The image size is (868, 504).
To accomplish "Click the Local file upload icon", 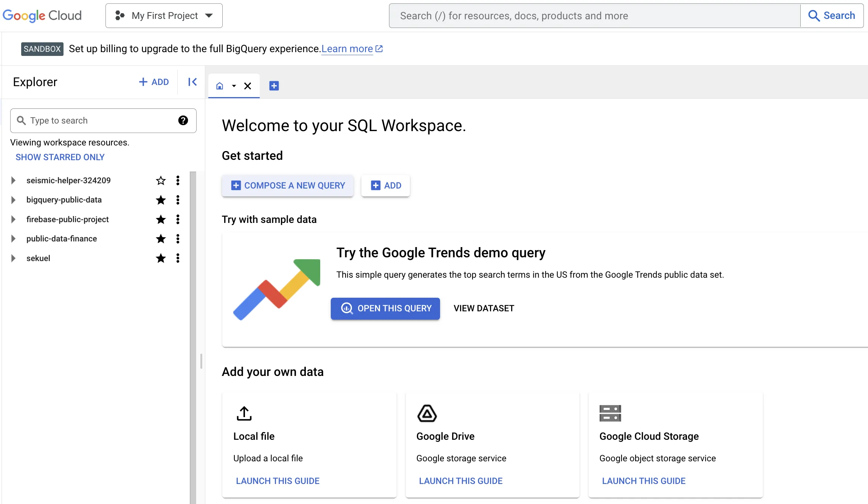I will (244, 413).
